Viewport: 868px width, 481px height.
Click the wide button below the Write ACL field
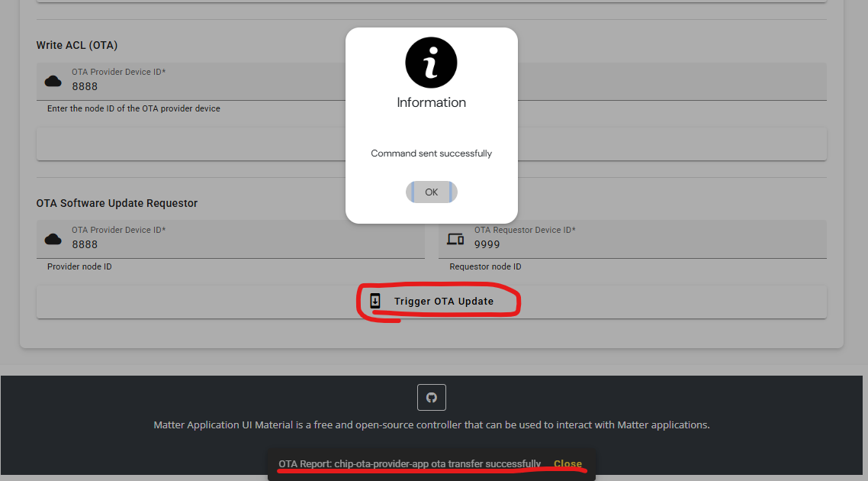(x=431, y=144)
